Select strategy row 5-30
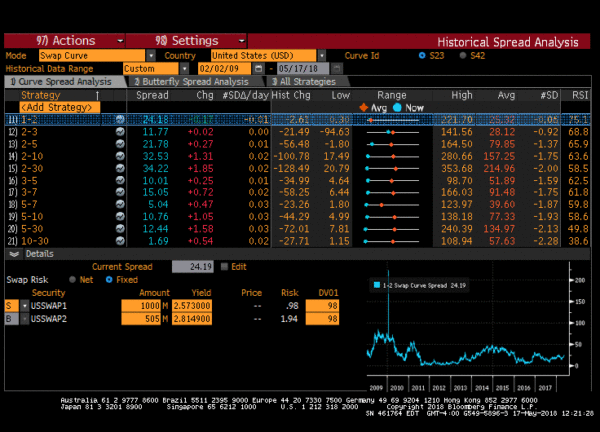Image resolution: width=600 pixels, height=432 pixels. tap(297, 229)
